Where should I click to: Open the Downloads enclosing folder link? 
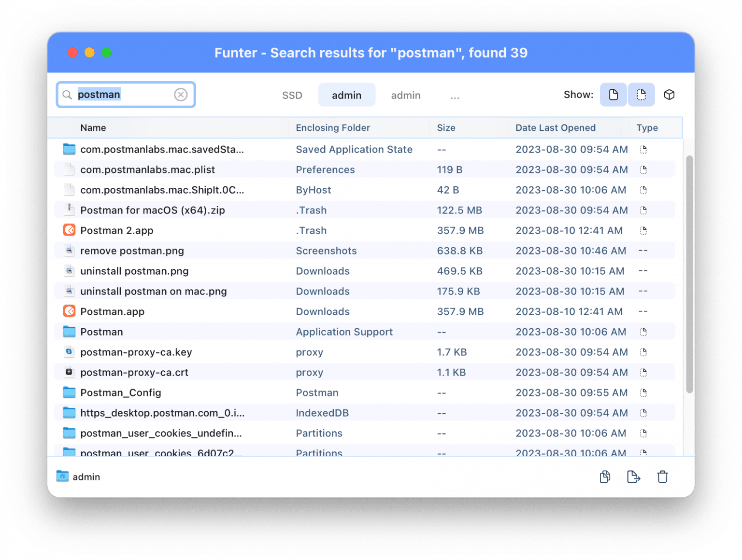[323, 271]
